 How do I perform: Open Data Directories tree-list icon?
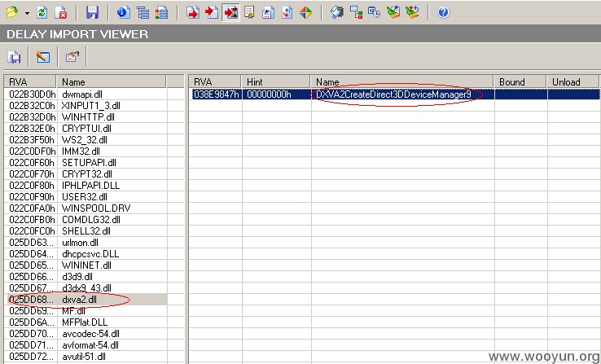143,13
